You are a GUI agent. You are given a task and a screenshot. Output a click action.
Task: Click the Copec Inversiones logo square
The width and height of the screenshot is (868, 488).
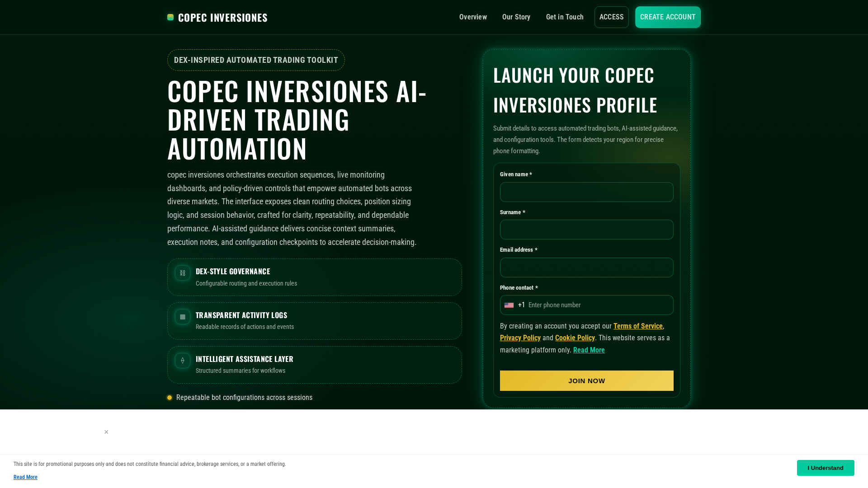(x=170, y=17)
